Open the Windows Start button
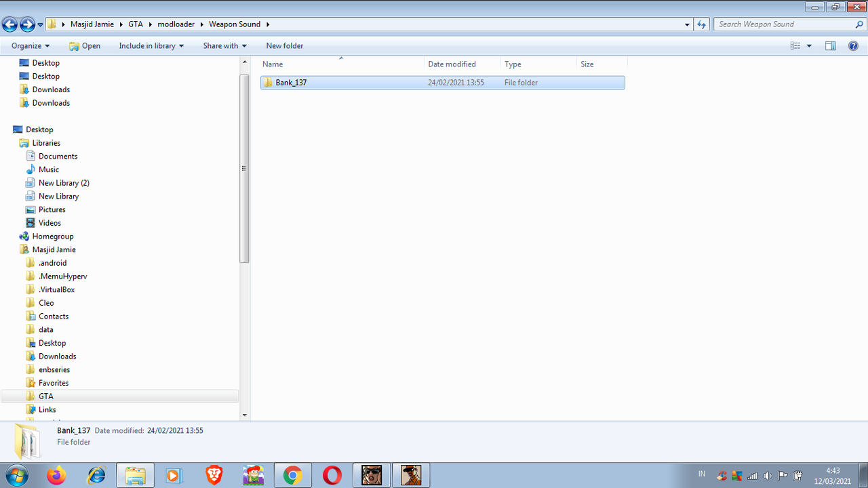 pos(17,475)
